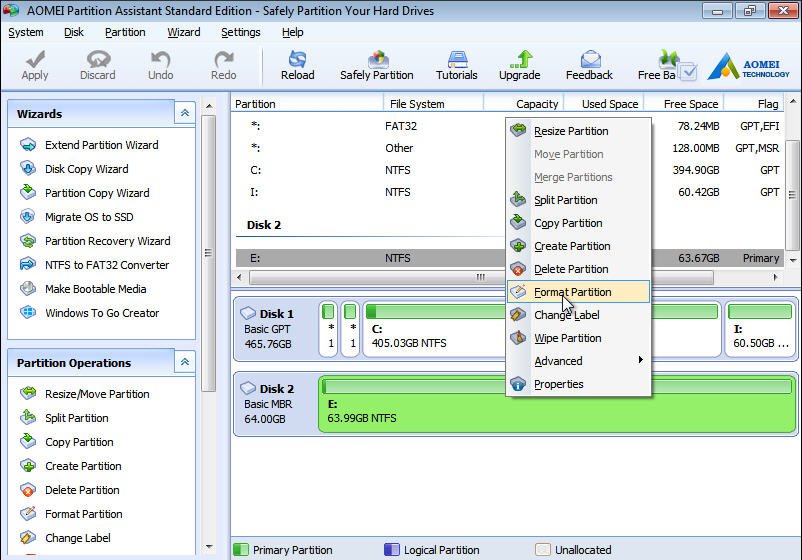Choose Delete Partition in context menu
Viewport: 802px width, 560px height.
[x=578, y=269]
